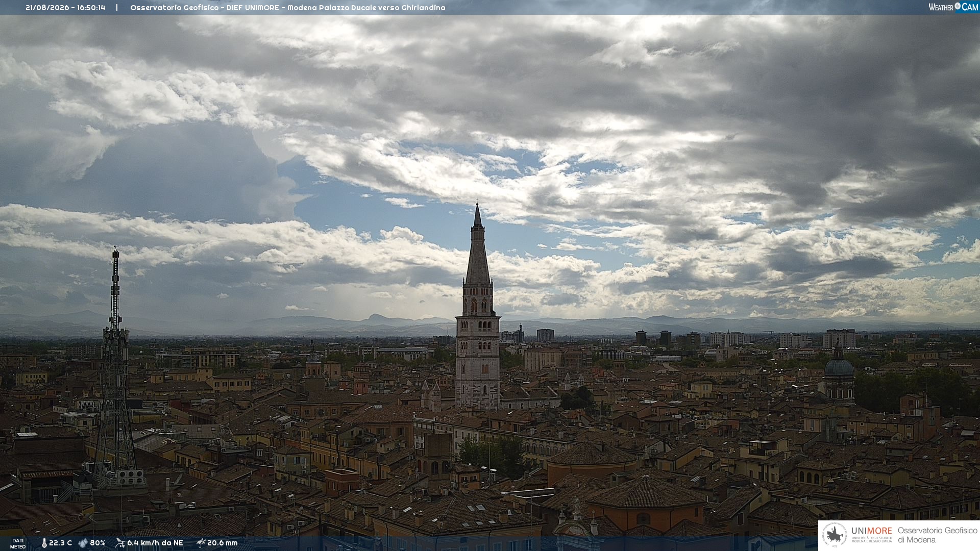Click the thermometer temperature icon
The image size is (980, 551).
(44, 543)
